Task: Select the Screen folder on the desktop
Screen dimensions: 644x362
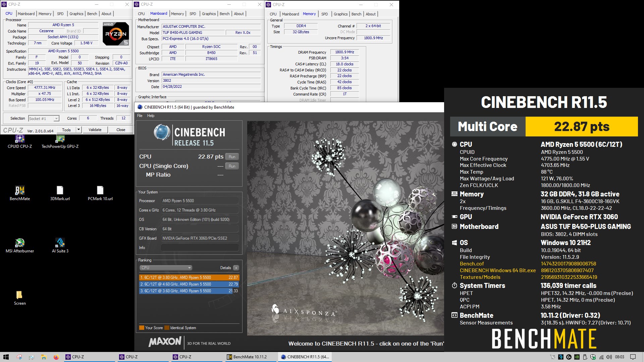Action: pos(20,298)
